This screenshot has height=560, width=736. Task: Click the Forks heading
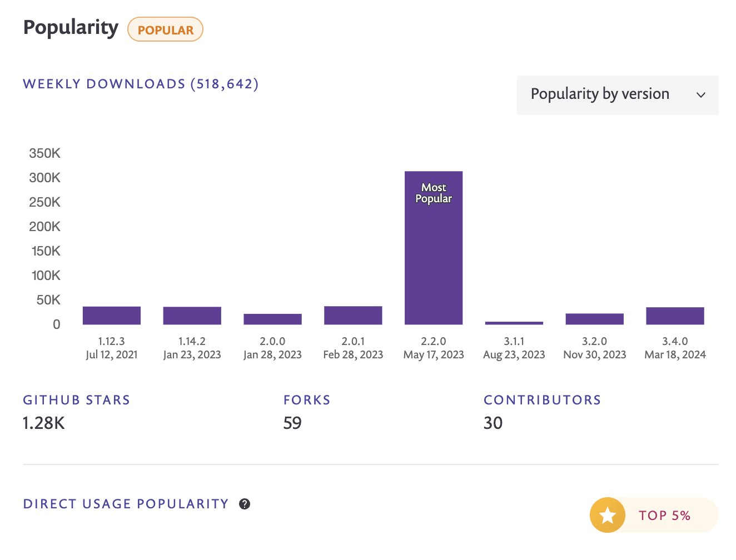(307, 400)
